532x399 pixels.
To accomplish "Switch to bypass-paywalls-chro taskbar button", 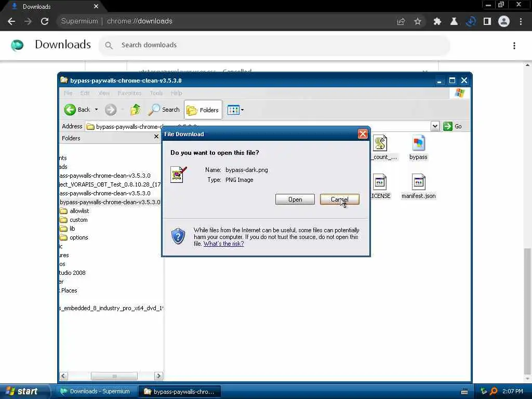I will coord(179,391).
